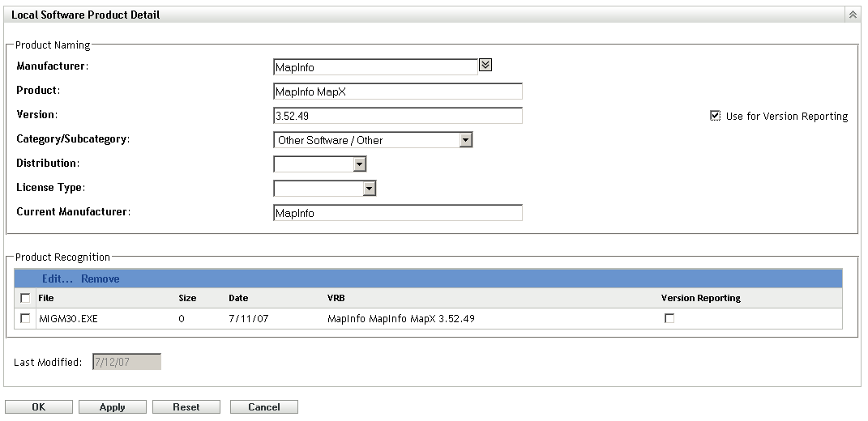Click the Reset button
Screen dimensions: 868x421
186,406
